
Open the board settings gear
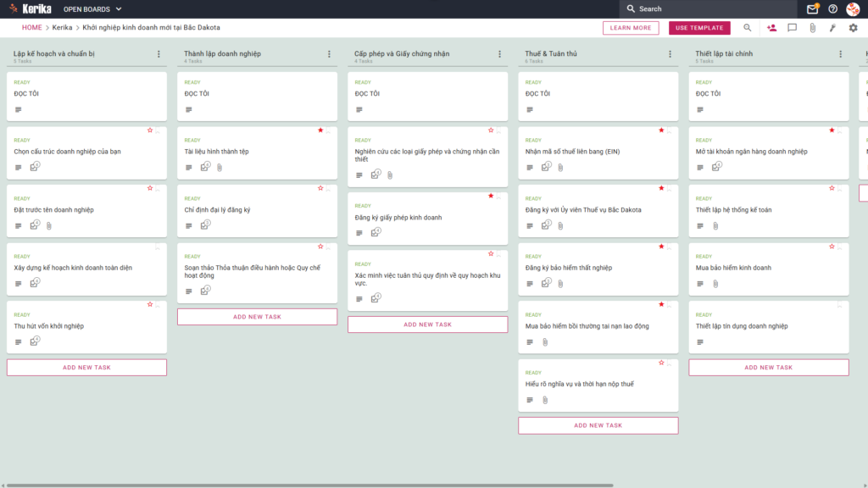point(853,28)
